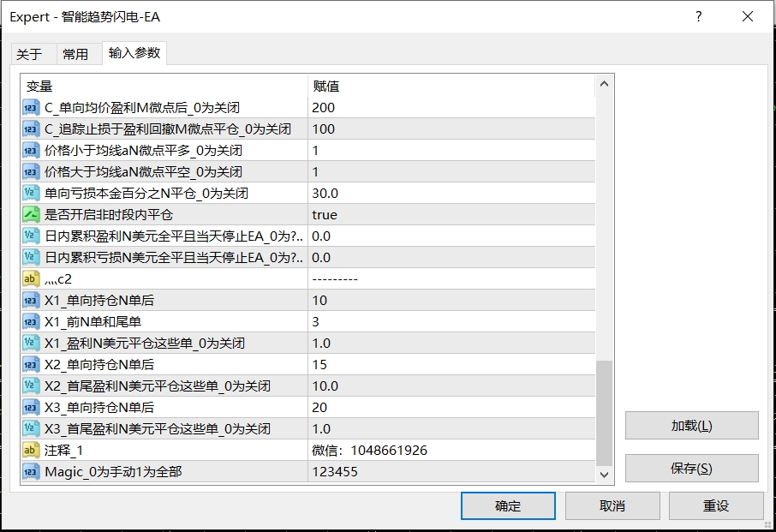Click the scrollbar down arrow
The image size is (776, 532).
pos(604,475)
